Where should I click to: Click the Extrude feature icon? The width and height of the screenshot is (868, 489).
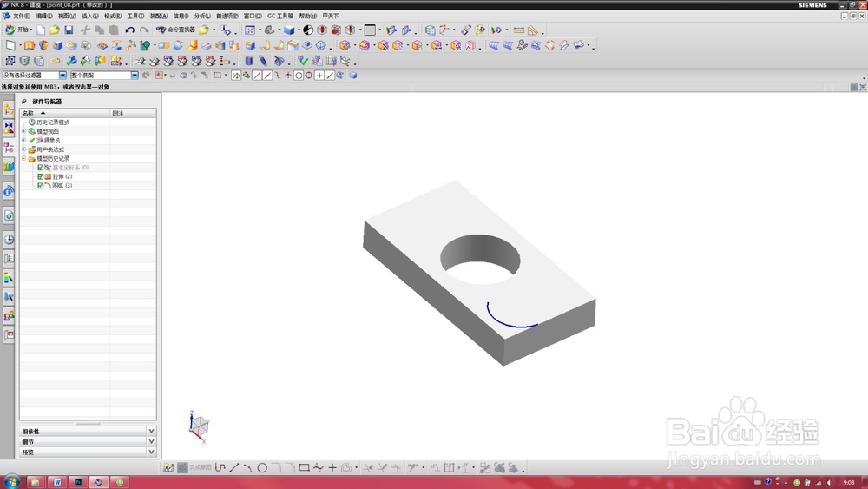[30, 45]
